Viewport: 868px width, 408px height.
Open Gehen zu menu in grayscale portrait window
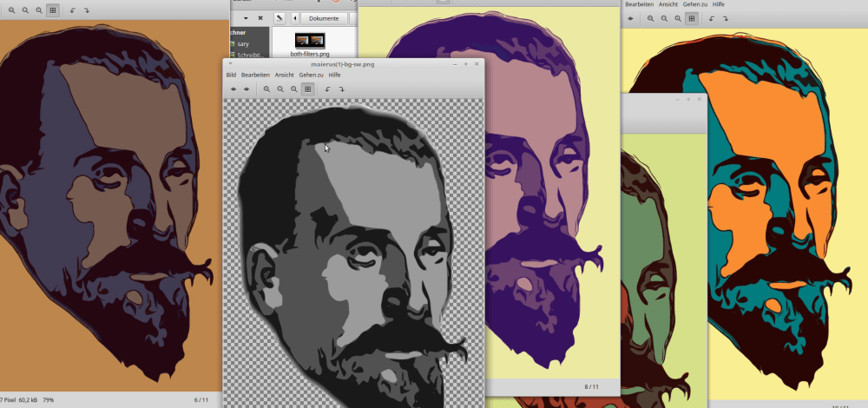311,76
